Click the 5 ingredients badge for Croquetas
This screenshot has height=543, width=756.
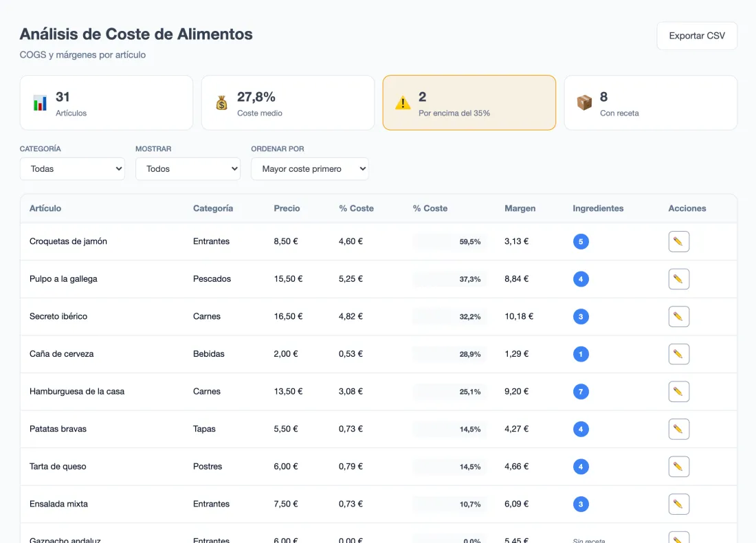(x=581, y=242)
